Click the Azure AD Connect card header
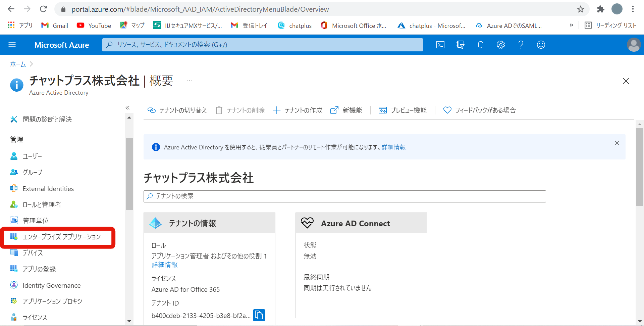644x326 pixels. coord(361,223)
